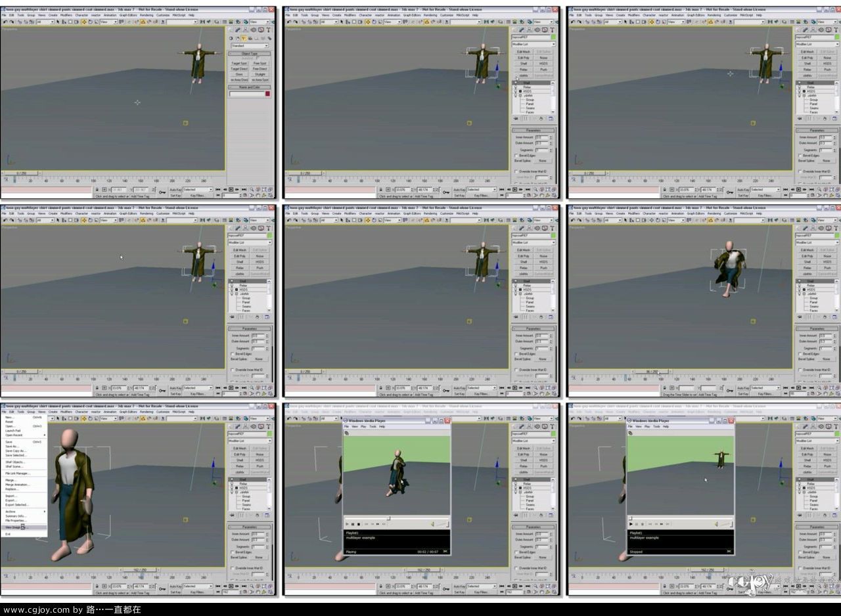Enable Override Inner Mat ID in the File-menu frame
Image resolution: width=841 pixels, height=616 pixels.
[x=233, y=568]
